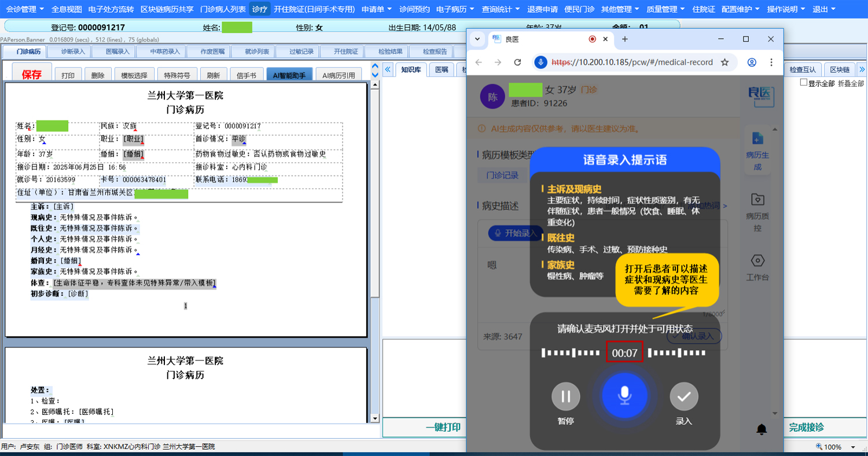Switch to the 知识库 tab
The height and width of the screenshot is (456, 868).
pos(411,69)
